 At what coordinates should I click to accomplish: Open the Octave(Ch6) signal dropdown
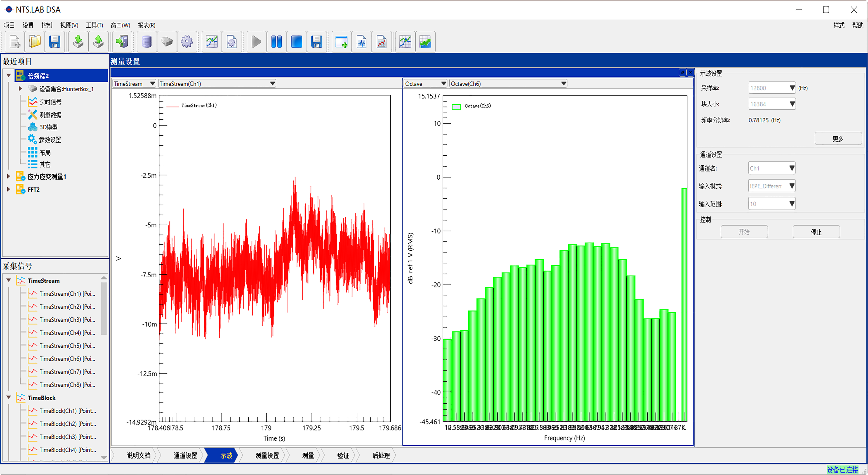pos(563,84)
